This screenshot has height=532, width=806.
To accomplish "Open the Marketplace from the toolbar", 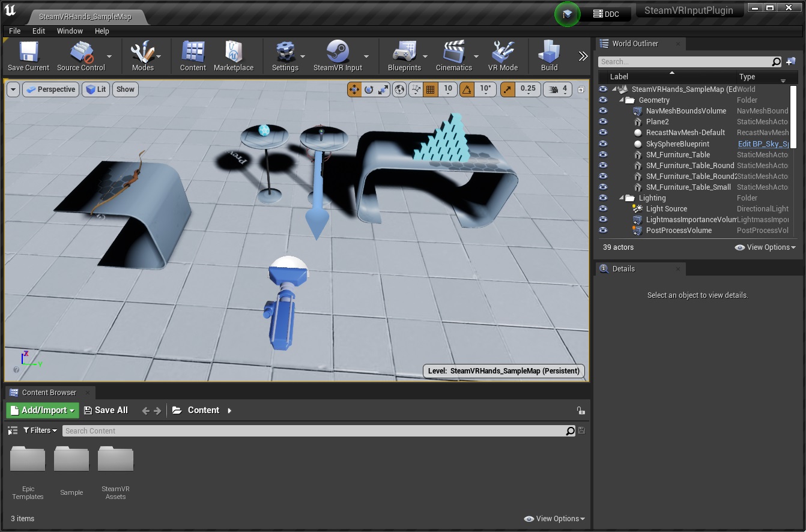I will click(x=233, y=53).
